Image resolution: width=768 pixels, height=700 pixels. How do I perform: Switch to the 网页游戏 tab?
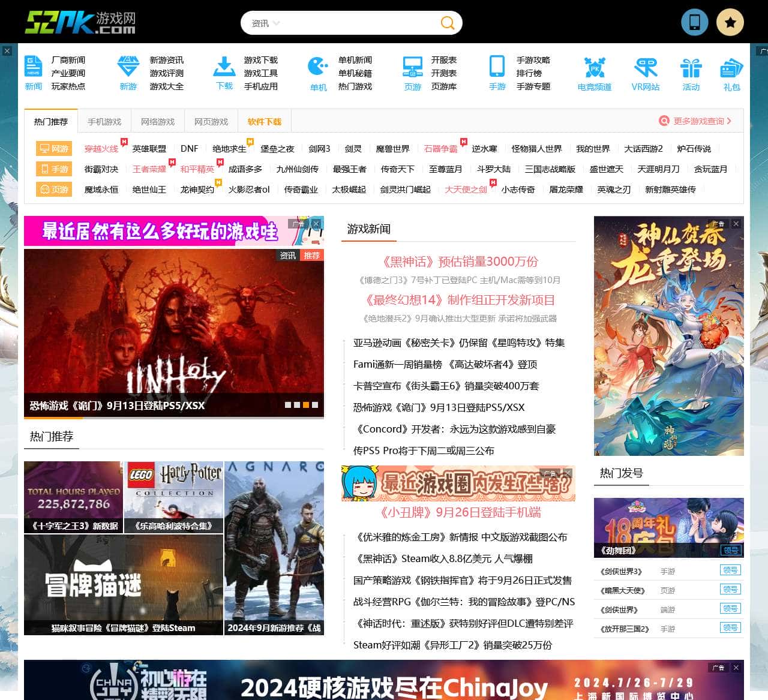[x=211, y=122]
